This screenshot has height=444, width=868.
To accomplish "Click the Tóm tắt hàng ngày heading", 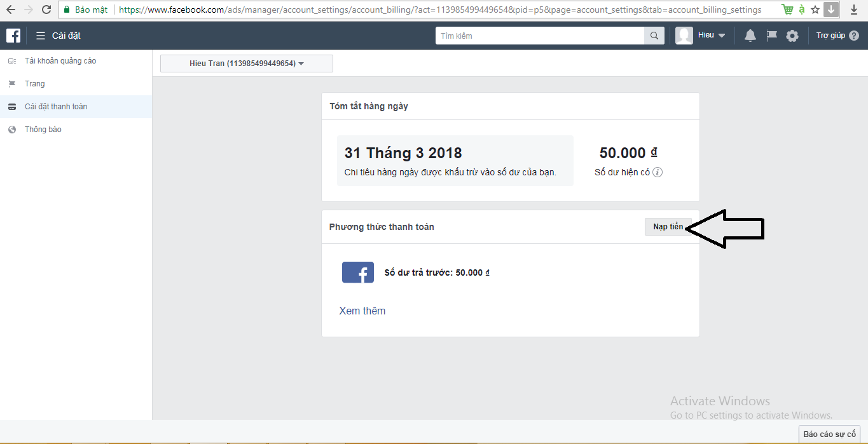I will pyautogui.click(x=369, y=106).
